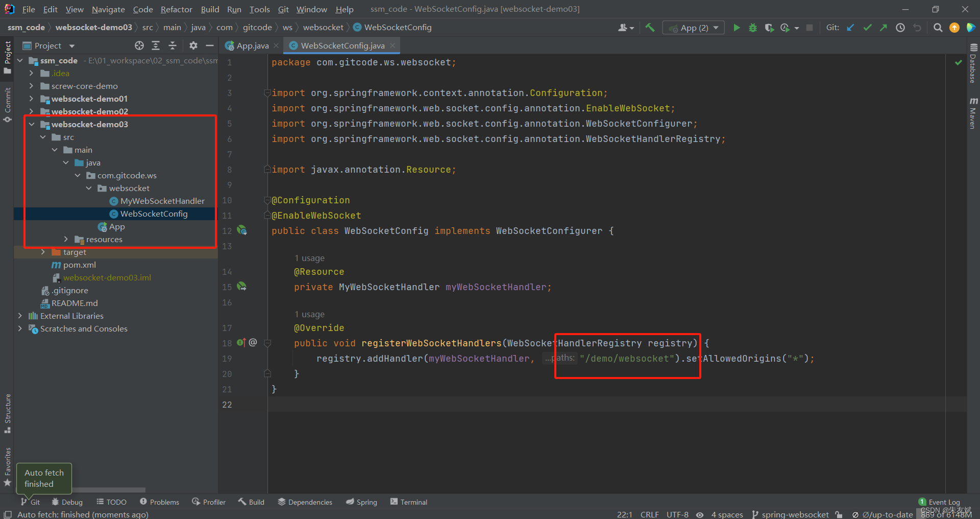
Task: Open the Refactor menu
Action: [x=176, y=9]
